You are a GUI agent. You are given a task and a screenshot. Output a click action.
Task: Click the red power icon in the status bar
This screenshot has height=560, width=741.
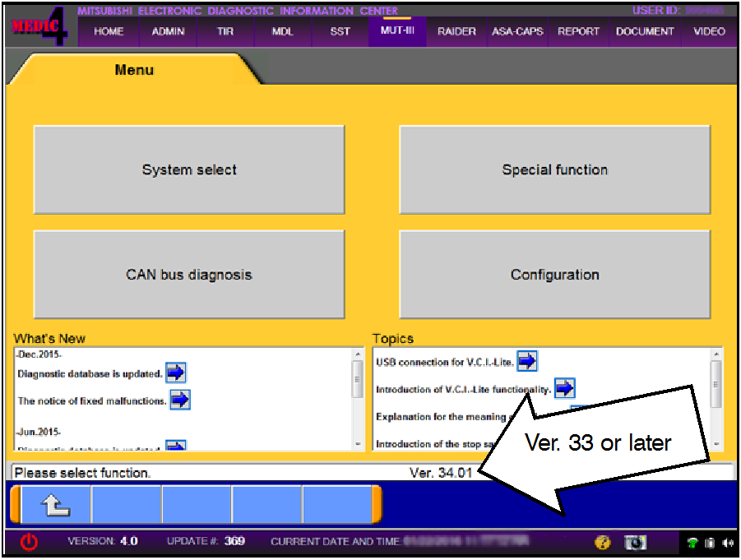[x=29, y=542]
